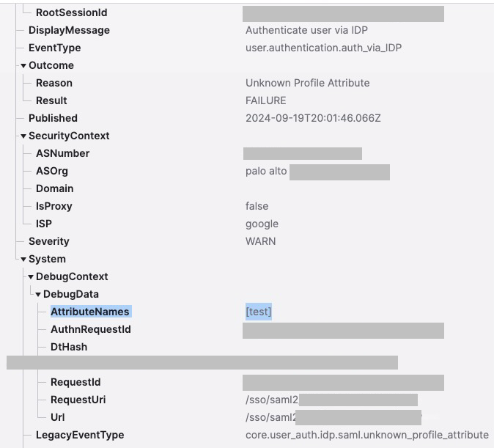This screenshot has height=448, width=494.
Task: Click the DisplayMessage field name
Action: tap(69, 30)
